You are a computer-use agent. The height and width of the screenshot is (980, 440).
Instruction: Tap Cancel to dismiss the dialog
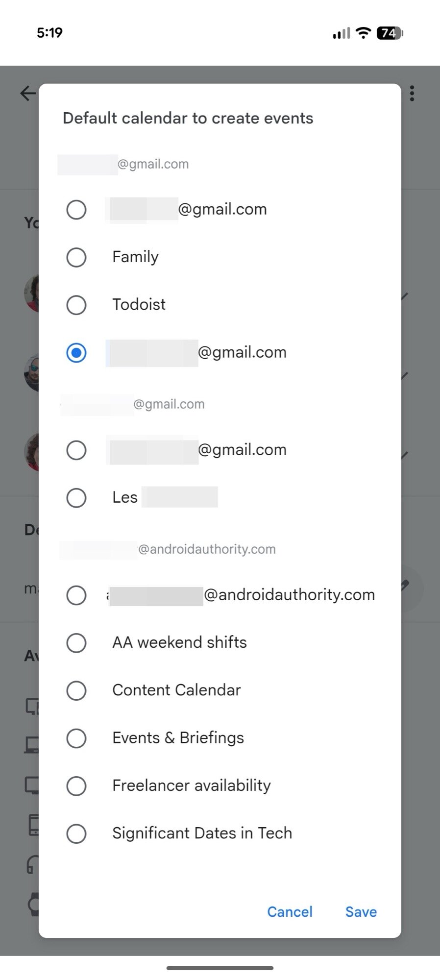coord(290,912)
